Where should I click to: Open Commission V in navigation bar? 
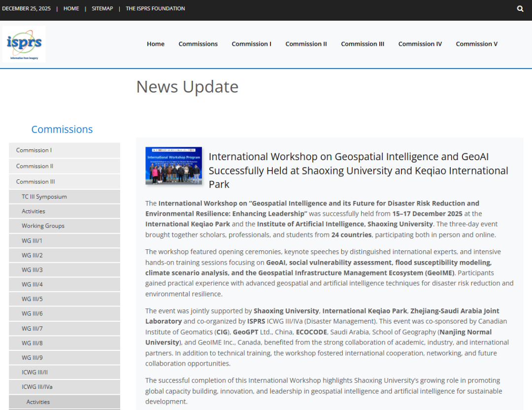pyautogui.click(x=476, y=44)
